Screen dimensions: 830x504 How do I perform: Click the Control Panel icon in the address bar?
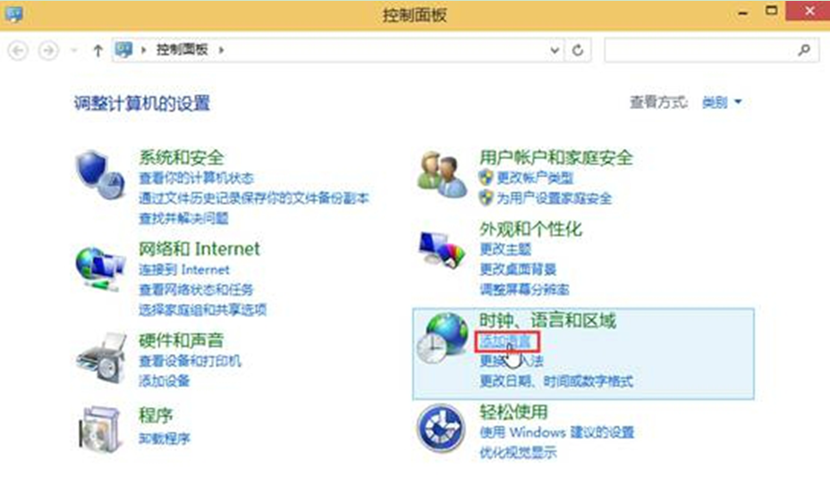tap(123, 50)
